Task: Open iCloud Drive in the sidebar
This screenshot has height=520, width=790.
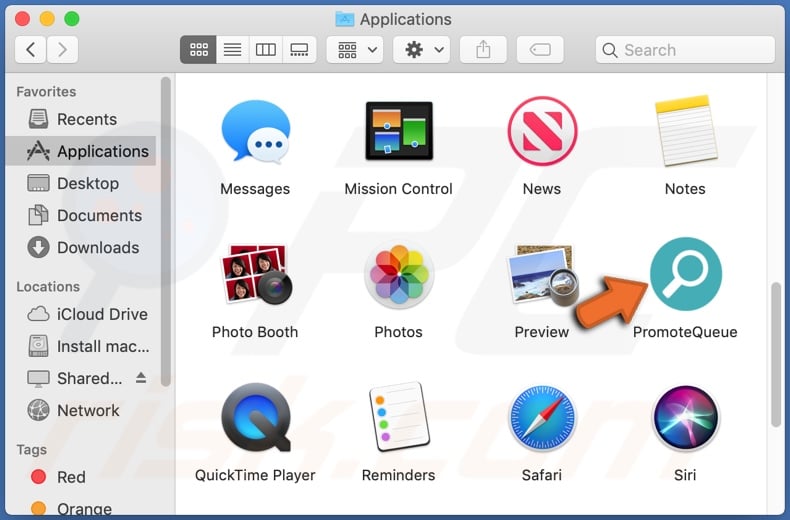Action: click(81, 314)
